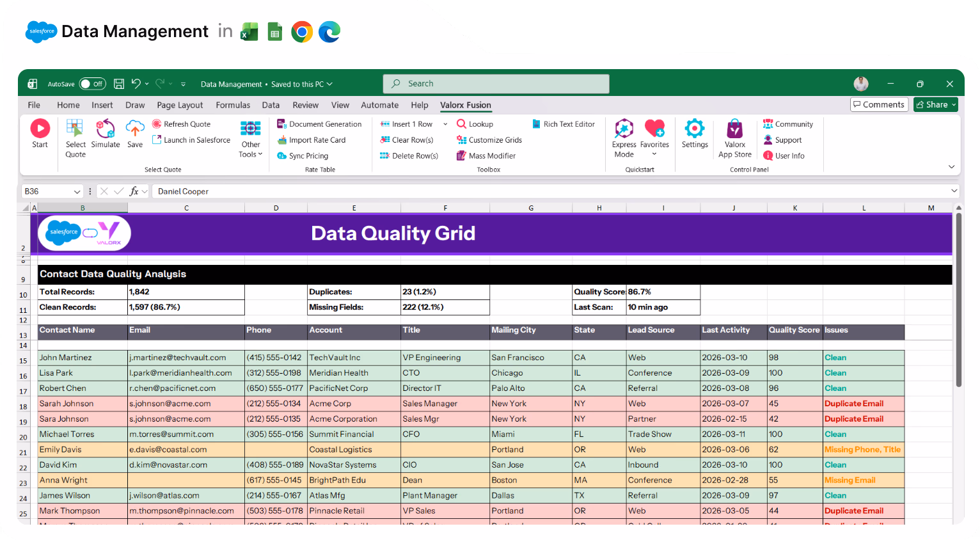Open the Support panel
The image size is (980, 540).
[x=784, y=139]
